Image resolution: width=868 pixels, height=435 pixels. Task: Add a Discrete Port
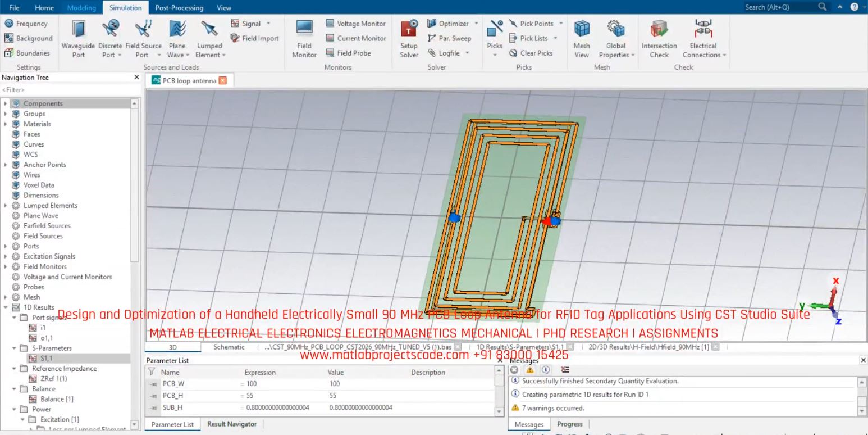coord(109,39)
